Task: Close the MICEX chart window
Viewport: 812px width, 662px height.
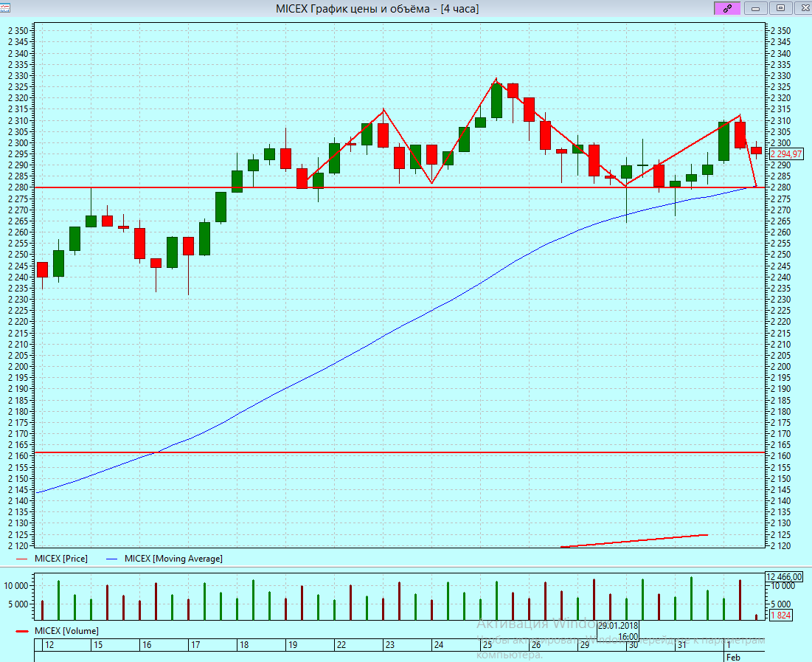Action: pyautogui.click(x=803, y=8)
